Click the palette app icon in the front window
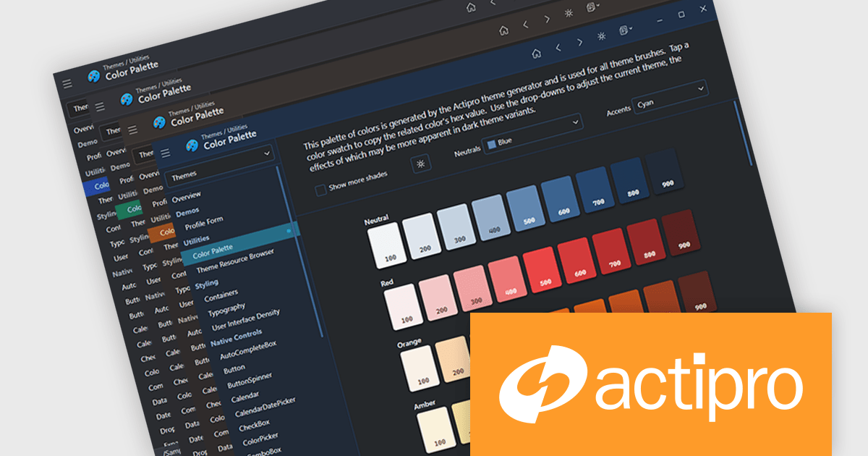 click(x=192, y=145)
